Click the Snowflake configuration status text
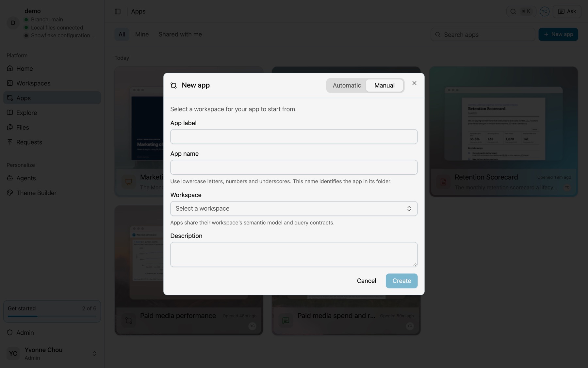Image resolution: width=588 pixels, height=368 pixels. pos(63,35)
